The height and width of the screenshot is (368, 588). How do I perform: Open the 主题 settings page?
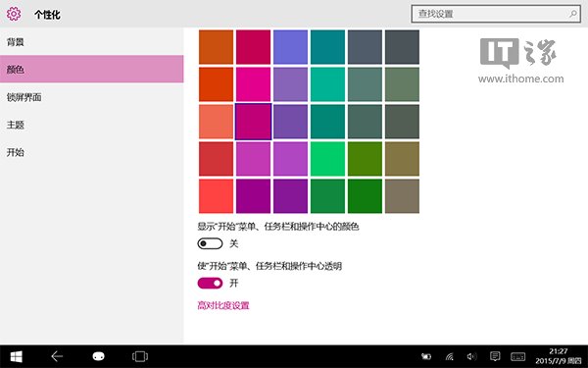pyautogui.click(x=91, y=125)
